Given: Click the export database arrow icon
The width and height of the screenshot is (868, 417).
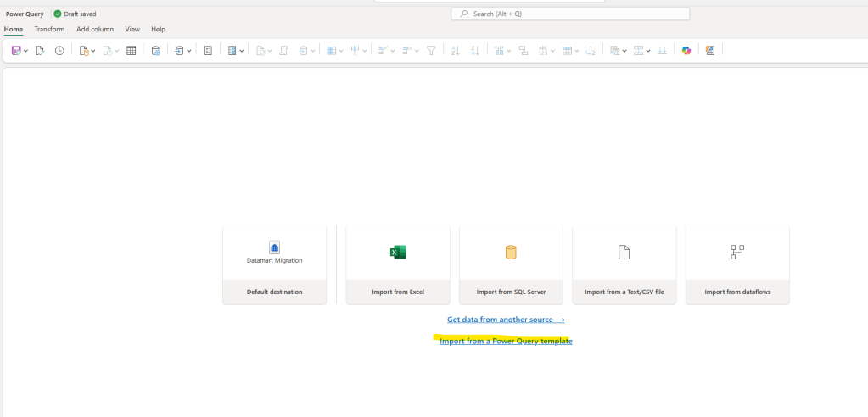Looking at the screenshot, I should click(x=179, y=50).
